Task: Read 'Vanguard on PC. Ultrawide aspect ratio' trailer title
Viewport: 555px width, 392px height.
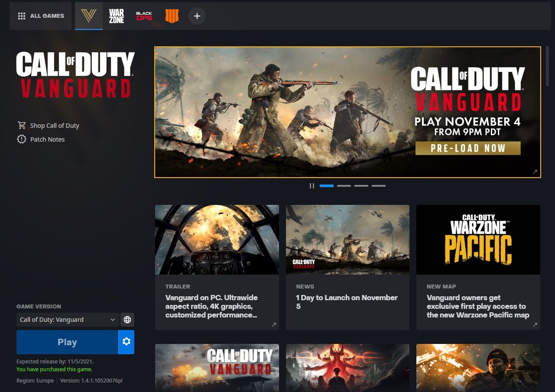Action: (211, 306)
